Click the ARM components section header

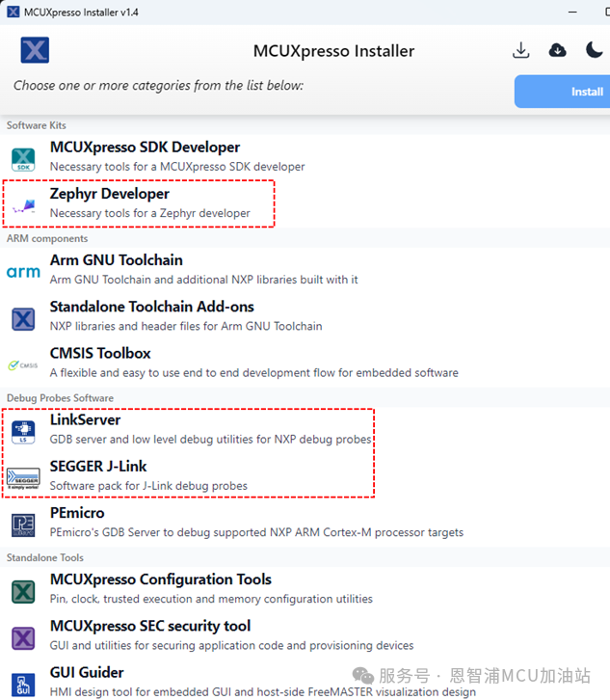pyautogui.click(x=47, y=238)
